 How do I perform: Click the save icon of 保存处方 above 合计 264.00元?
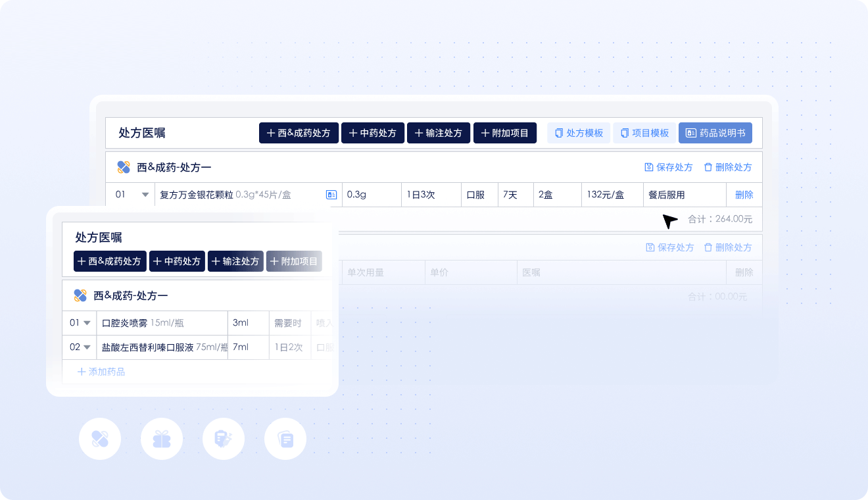coord(649,167)
